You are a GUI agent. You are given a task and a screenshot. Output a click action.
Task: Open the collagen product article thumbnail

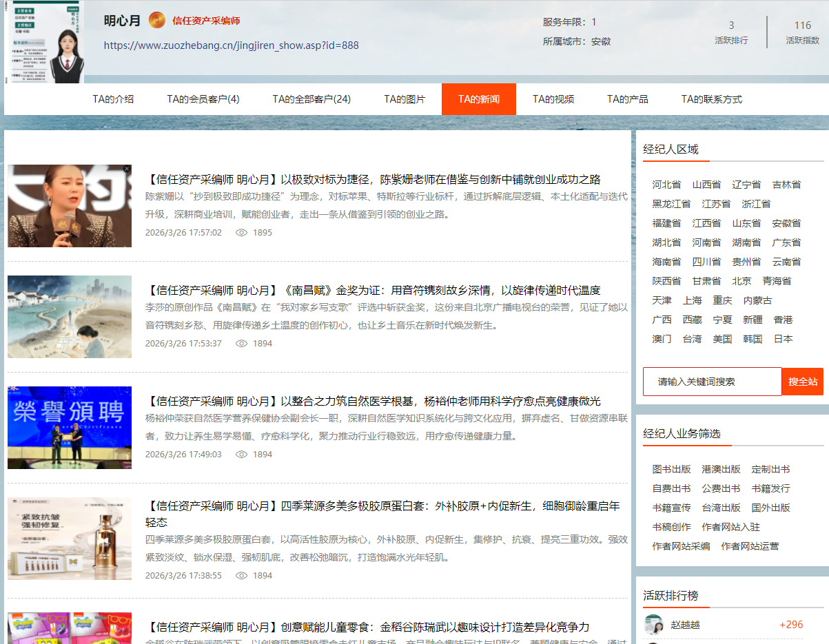tap(70, 539)
